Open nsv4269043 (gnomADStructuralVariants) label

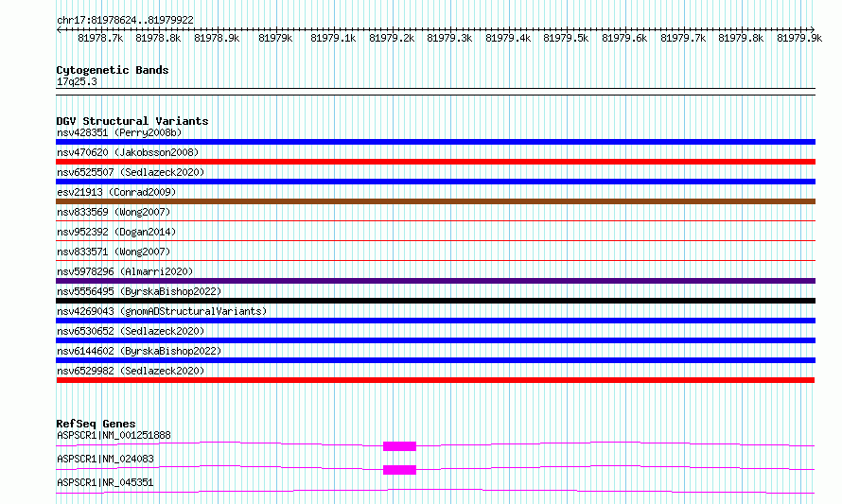pos(162,311)
